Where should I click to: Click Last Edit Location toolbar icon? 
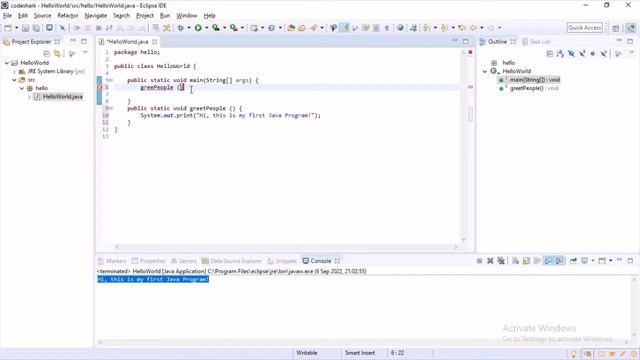462,28
